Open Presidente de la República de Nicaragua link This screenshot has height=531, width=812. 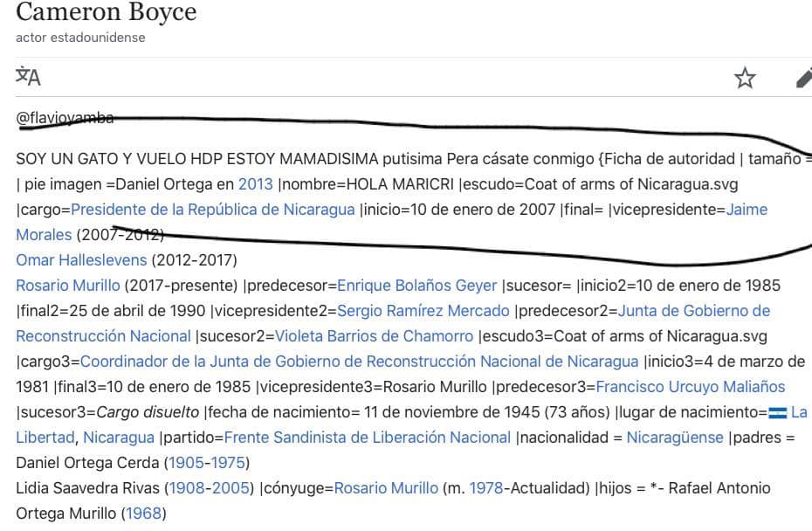point(213,210)
